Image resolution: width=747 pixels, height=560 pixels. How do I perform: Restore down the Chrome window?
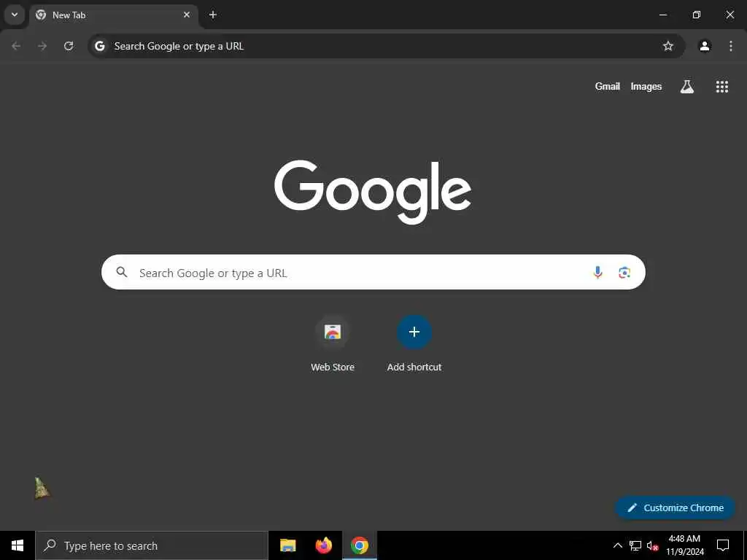(x=697, y=15)
